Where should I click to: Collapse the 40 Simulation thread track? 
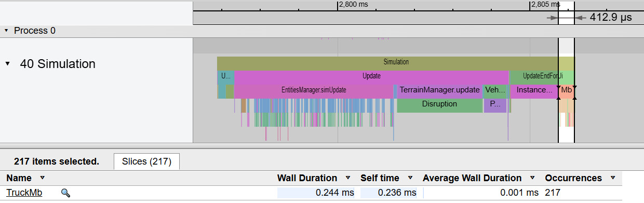pyautogui.click(x=8, y=64)
